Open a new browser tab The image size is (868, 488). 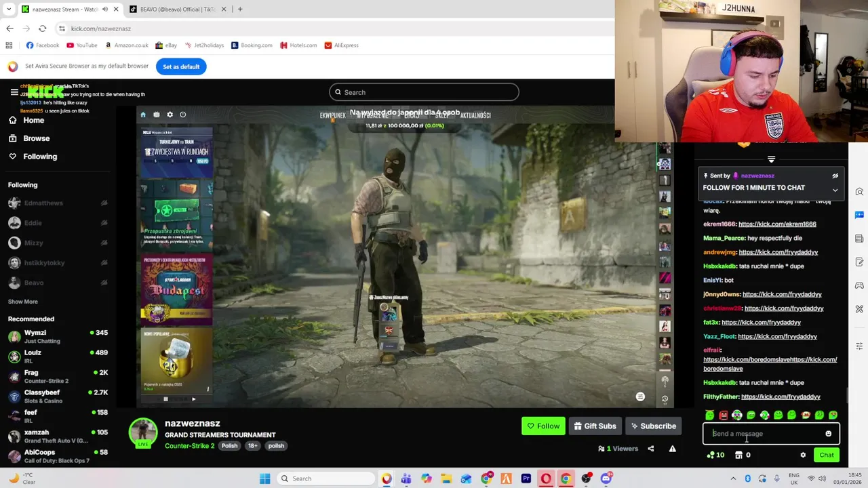[x=240, y=9]
